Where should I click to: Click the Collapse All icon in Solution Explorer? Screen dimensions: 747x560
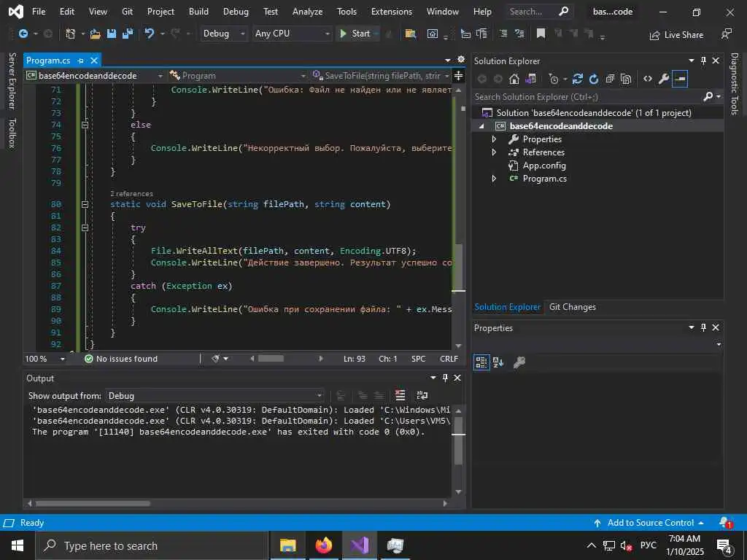[610, 79]
